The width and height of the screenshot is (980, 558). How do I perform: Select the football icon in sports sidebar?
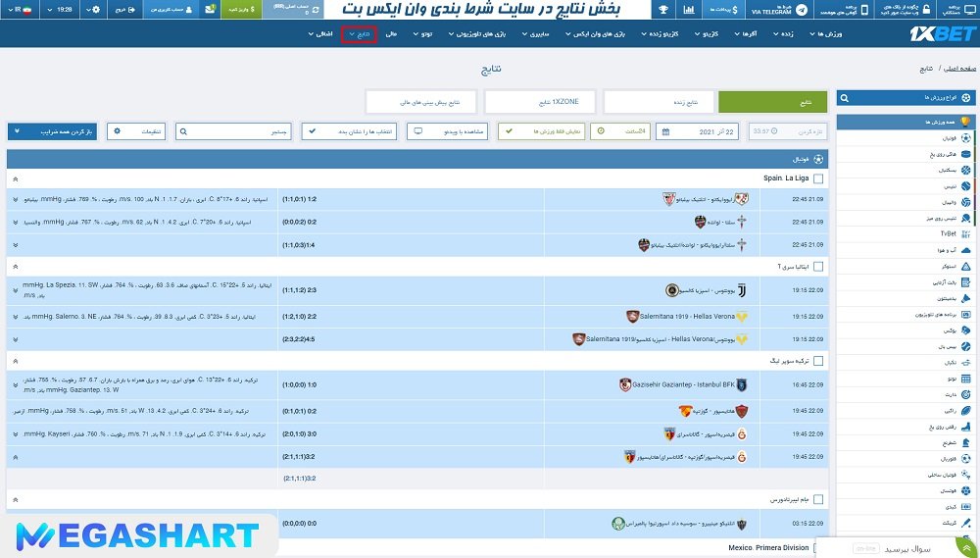pyautogui.click(x=966, y=138)
